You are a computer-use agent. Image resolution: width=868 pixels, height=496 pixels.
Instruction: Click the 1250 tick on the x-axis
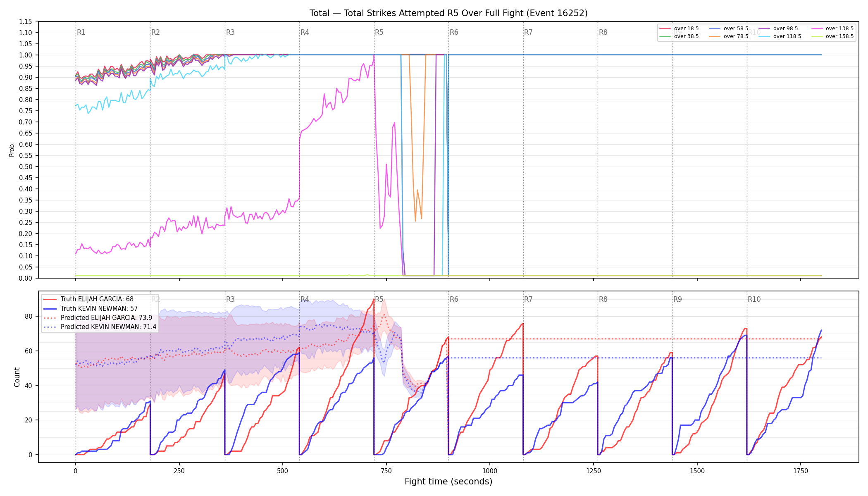click(594, 471)
